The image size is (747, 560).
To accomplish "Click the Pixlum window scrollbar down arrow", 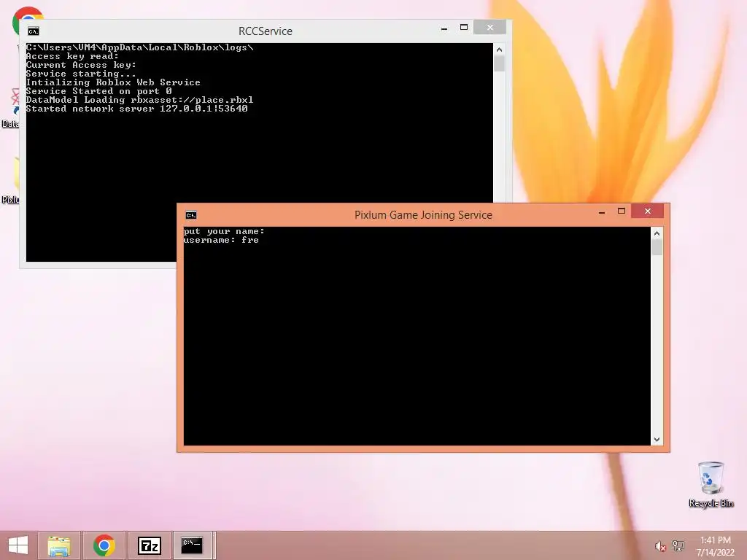I will [657, 440].
